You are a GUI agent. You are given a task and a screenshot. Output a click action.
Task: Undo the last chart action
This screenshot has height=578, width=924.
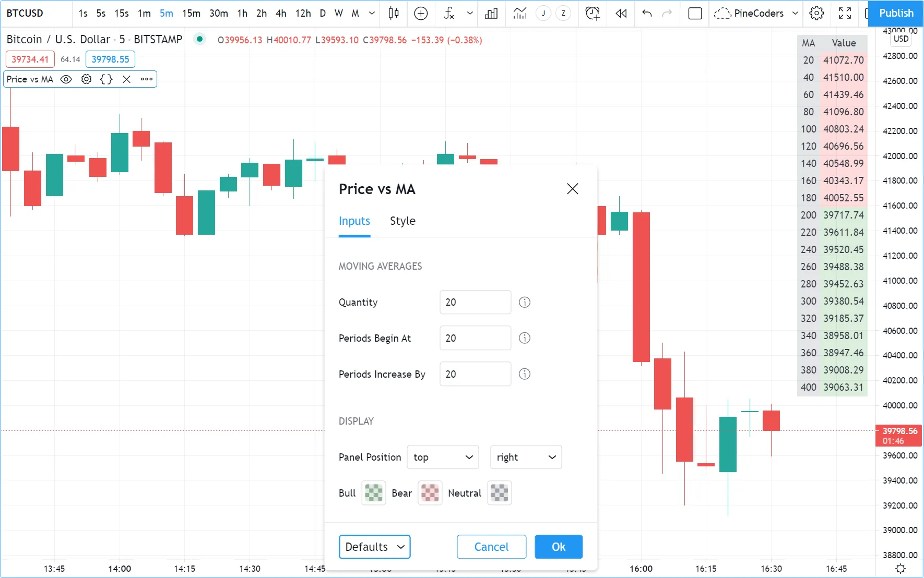pos(647,14)
